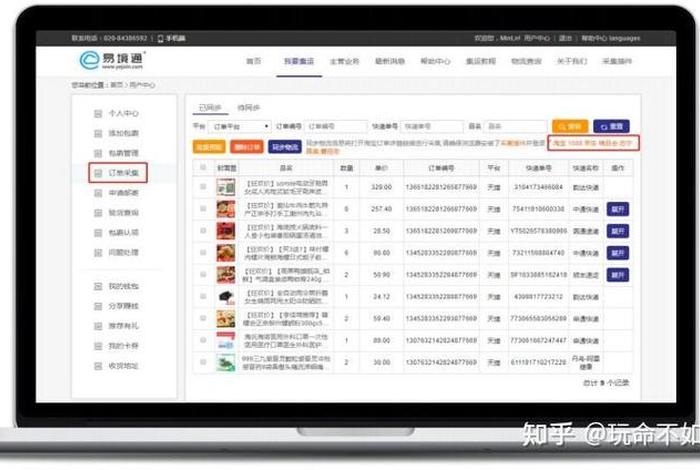
Task: Open 我要集运 in the top navigation
Action: coord(299,61)
